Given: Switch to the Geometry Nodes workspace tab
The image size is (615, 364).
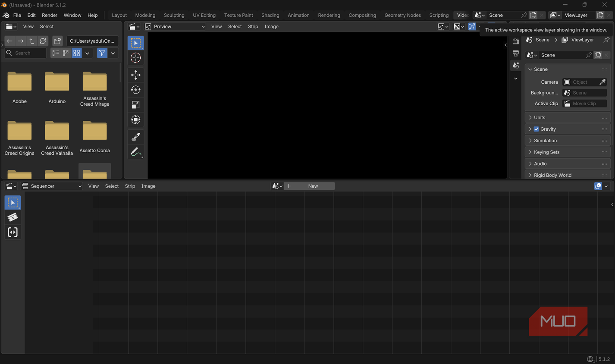Looking at the screenshot, I should point(402,15).
